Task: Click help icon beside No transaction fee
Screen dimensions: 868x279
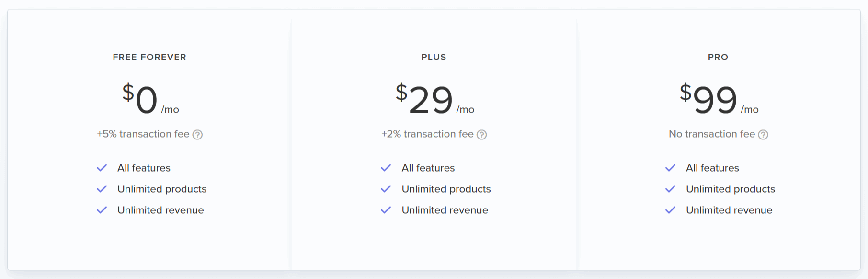Action: (764, 135)
